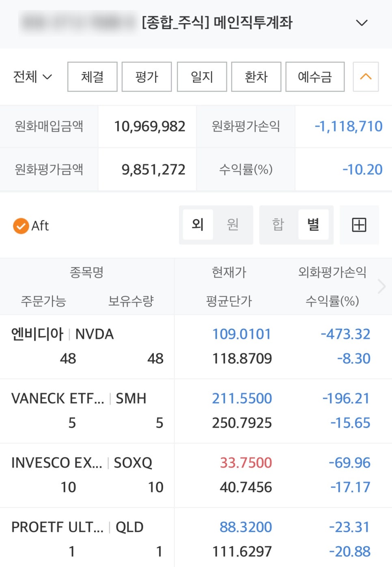
Task: Switch to 외 foreign currency view
Action: click(x=198, y=224)
